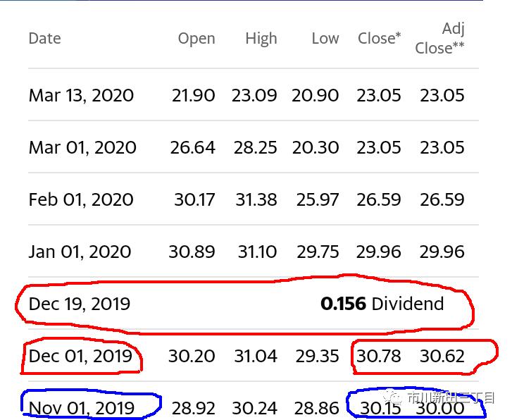
Task: Click the 29.96 close value for Jan 2020
Action: 379,252
